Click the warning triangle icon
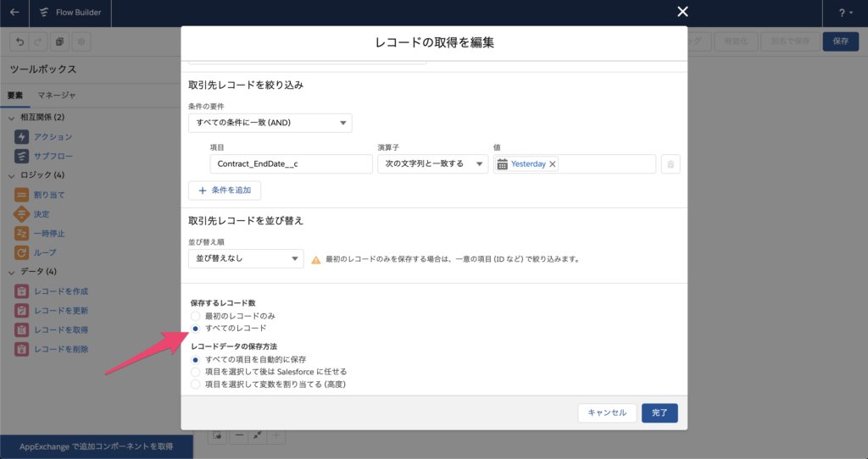The image size is (868, 459). click(x=315, y=259)
